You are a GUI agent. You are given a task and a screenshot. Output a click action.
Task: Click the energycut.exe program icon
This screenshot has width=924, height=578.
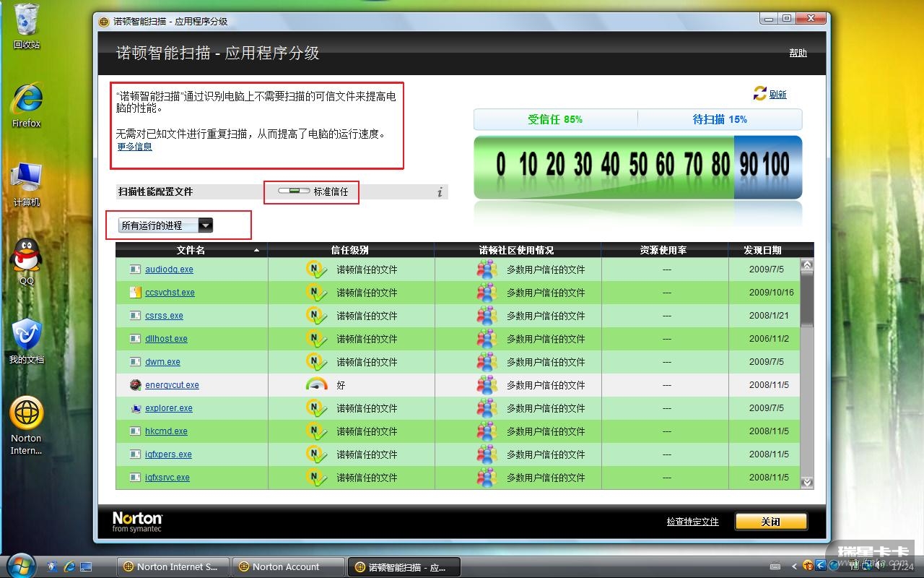135,385
